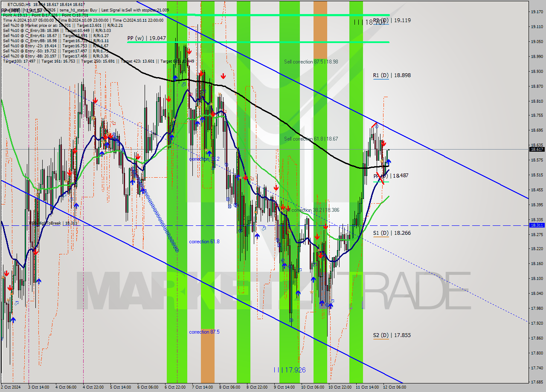Screen dimensions: 546x392
Task: Click the ETCUSD,H1 symbol title
Action: pos(19,4)
